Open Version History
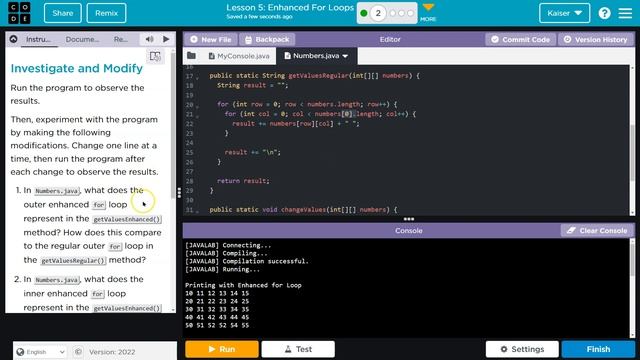This screenshot has height=360, width=640. [x=596, y=39]
